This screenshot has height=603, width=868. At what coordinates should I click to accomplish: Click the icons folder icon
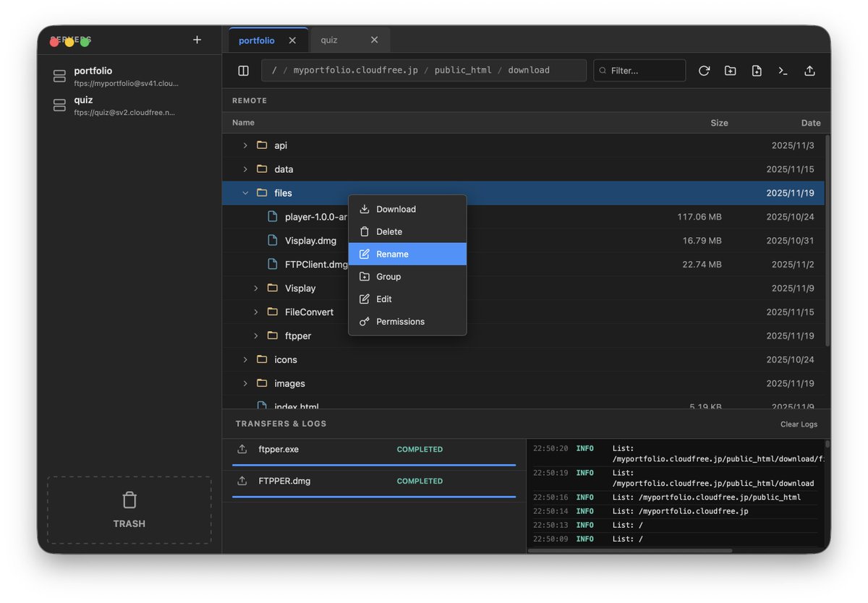[x=262, y=359]
